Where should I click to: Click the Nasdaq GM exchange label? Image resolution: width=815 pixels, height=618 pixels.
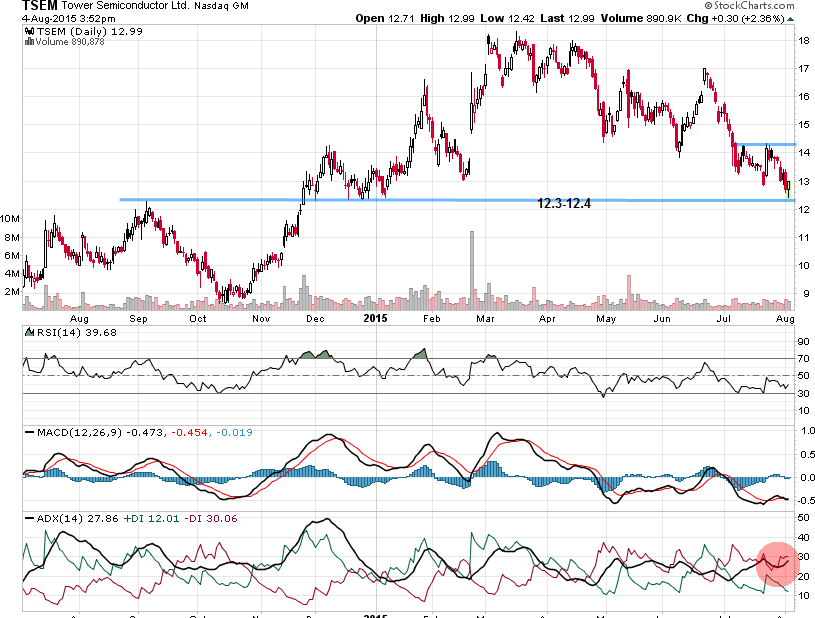pos(221,6)
